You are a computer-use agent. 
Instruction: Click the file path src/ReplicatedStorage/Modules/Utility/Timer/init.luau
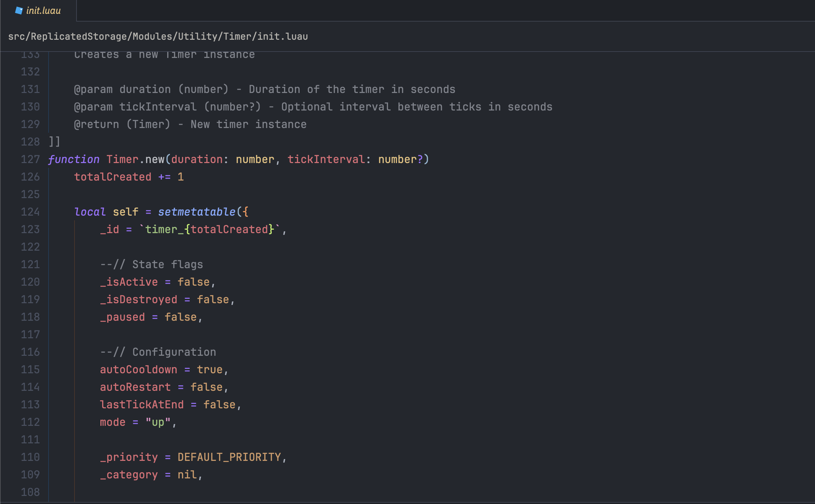pyautogui.click(x=158, y=36)
